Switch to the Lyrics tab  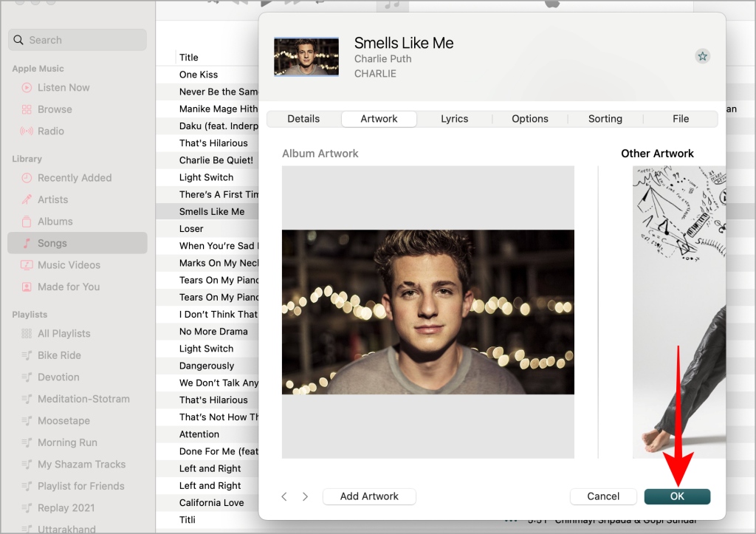pos(455,119)
